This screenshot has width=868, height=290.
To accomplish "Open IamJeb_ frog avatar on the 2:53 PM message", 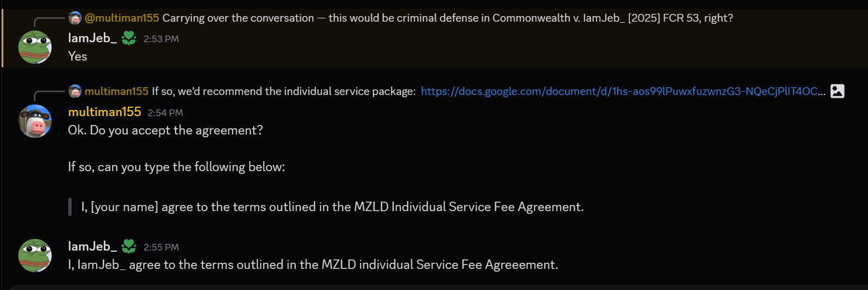I will (x=35, y=48).
